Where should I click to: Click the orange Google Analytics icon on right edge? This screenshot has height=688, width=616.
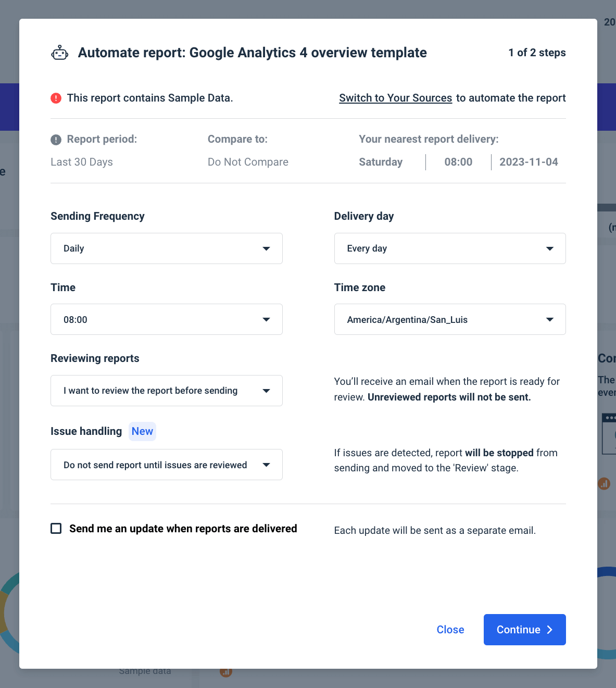pyautogui.click(x=604, y=483)
